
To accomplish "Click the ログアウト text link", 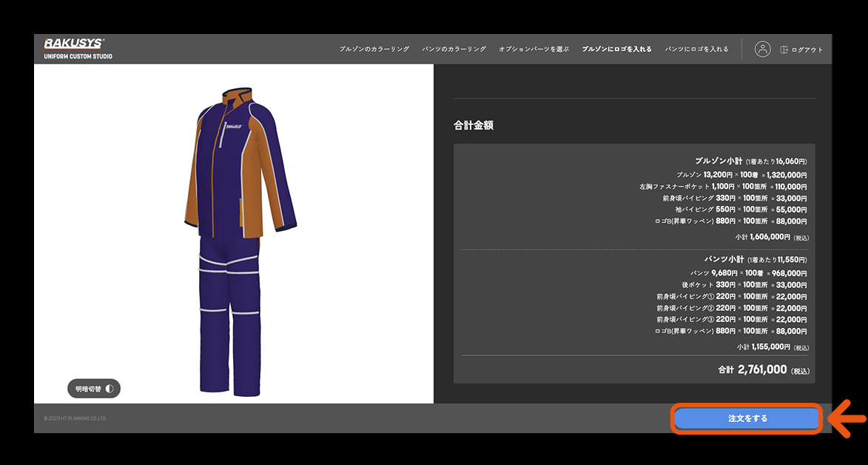I will tap(807, 50).
